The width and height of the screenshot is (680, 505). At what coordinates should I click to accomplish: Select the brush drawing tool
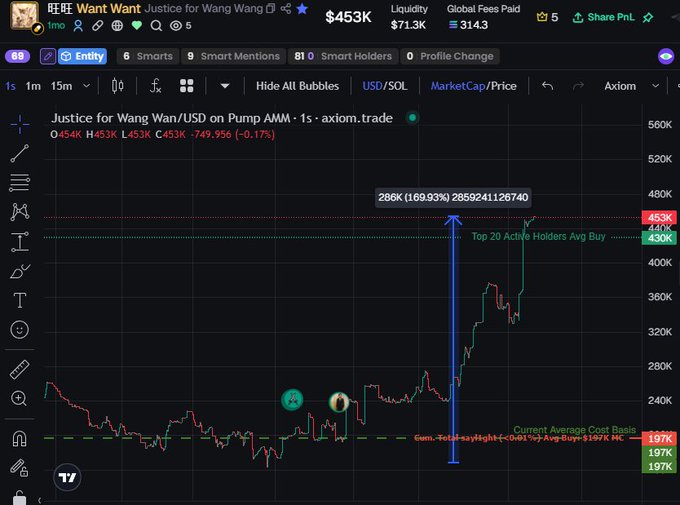coord(20,271)
